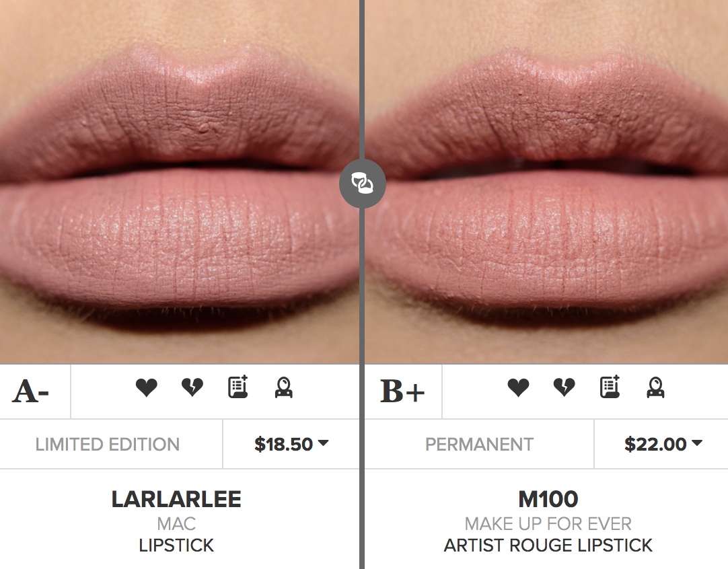Click the MAKE UP FOR EVER brand name
This screenshot has width=728, height=569.
tap(548, 524)
